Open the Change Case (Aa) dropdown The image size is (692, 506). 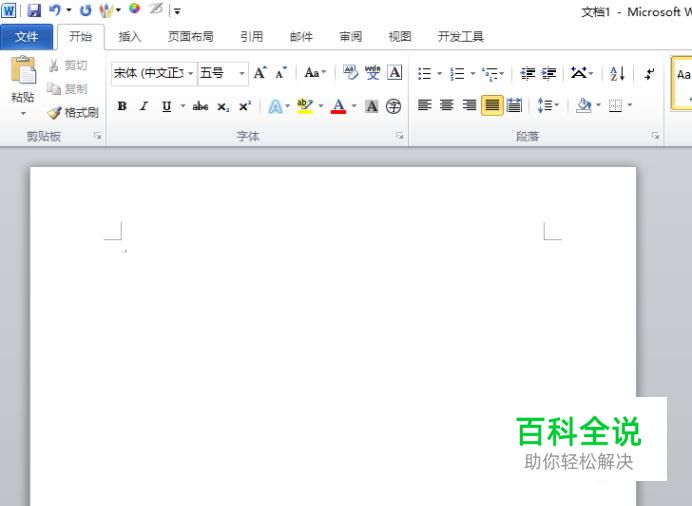(x=315, y=73)
